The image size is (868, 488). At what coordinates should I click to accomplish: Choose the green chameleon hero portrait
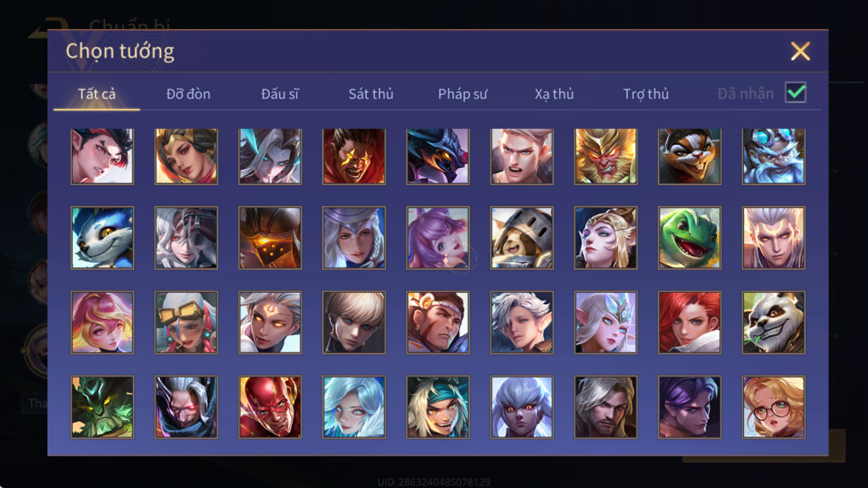pos(690,238)
